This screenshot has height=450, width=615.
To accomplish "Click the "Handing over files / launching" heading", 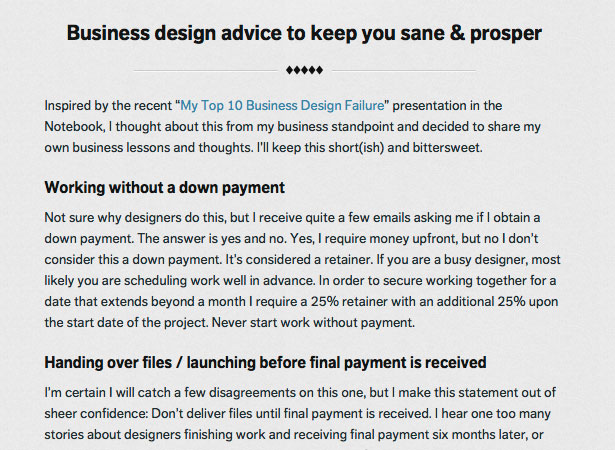I will (265, 363).
